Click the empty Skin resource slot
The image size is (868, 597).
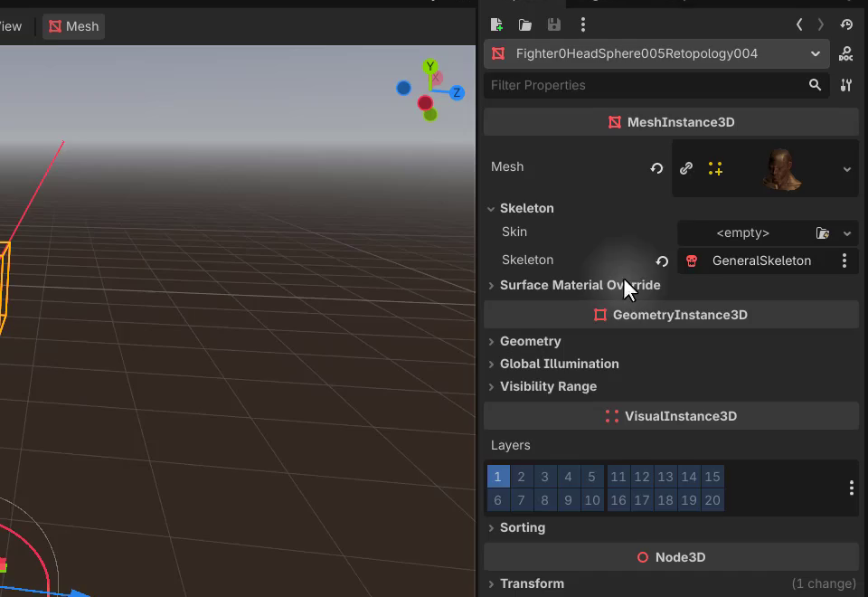(743, 233)
